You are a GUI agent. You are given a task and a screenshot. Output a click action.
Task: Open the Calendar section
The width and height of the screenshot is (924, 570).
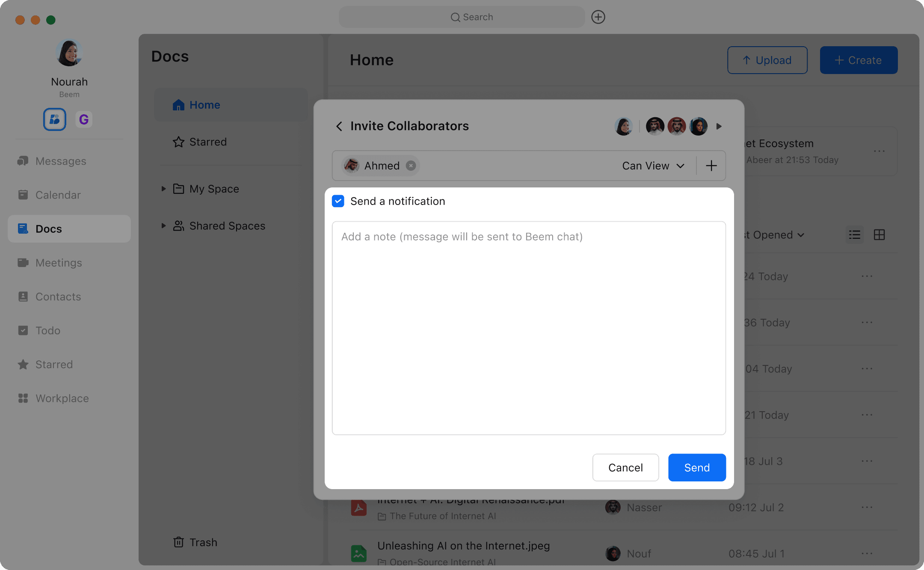pos(58,195)
